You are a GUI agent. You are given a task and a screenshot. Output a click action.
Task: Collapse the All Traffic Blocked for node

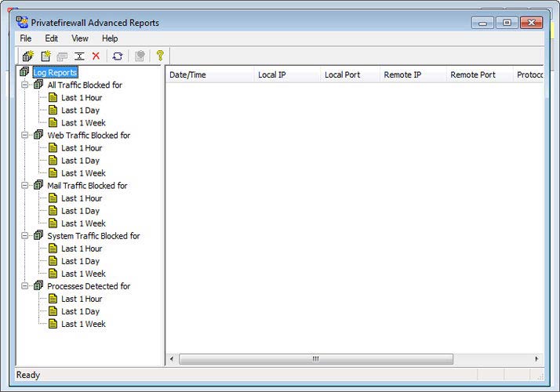(24, 85)
